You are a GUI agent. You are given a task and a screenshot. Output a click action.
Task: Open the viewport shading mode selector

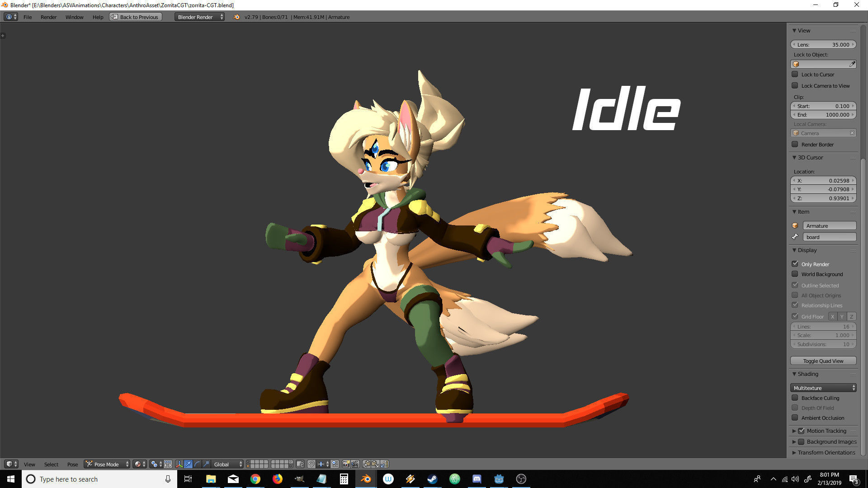[140, 464]
